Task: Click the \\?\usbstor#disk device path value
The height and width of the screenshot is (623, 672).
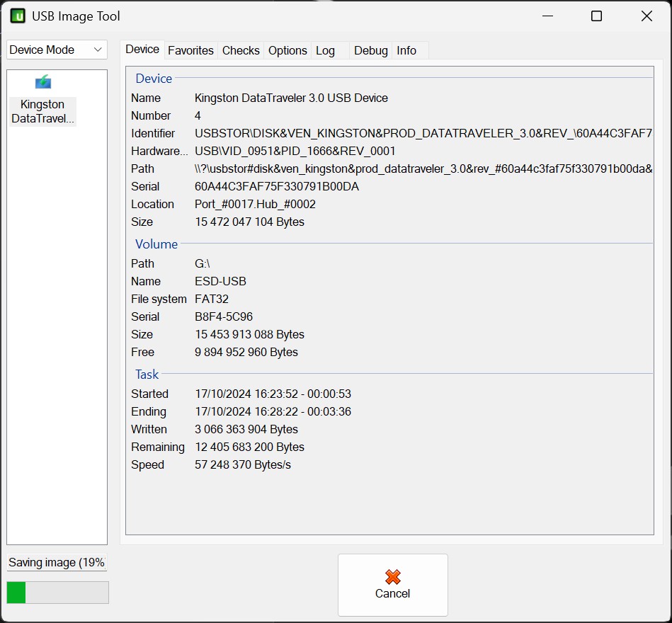Action: tap(423, 168)
